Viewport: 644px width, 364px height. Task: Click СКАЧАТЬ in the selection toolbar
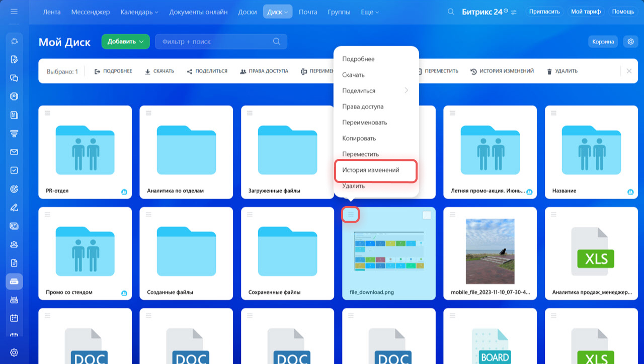pos(159,71)
